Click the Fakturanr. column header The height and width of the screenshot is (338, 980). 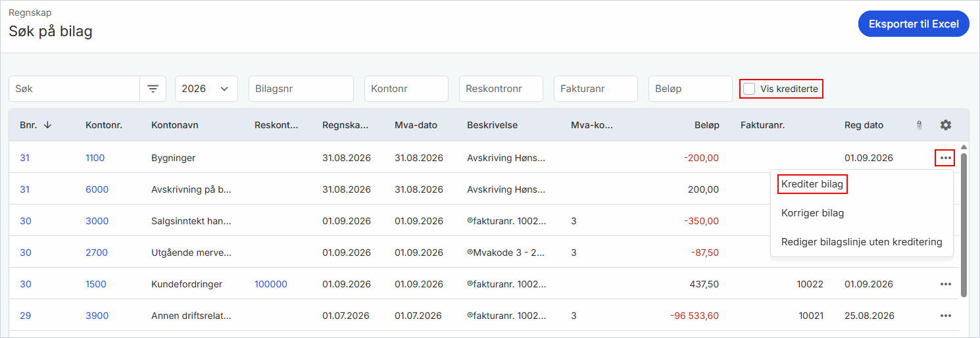click(x=762, y=125)
